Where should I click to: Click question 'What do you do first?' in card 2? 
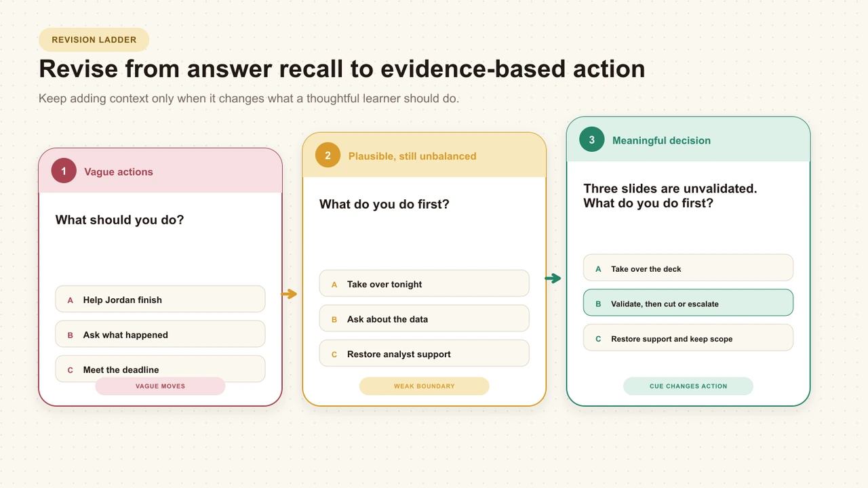[x=384, y=204]
